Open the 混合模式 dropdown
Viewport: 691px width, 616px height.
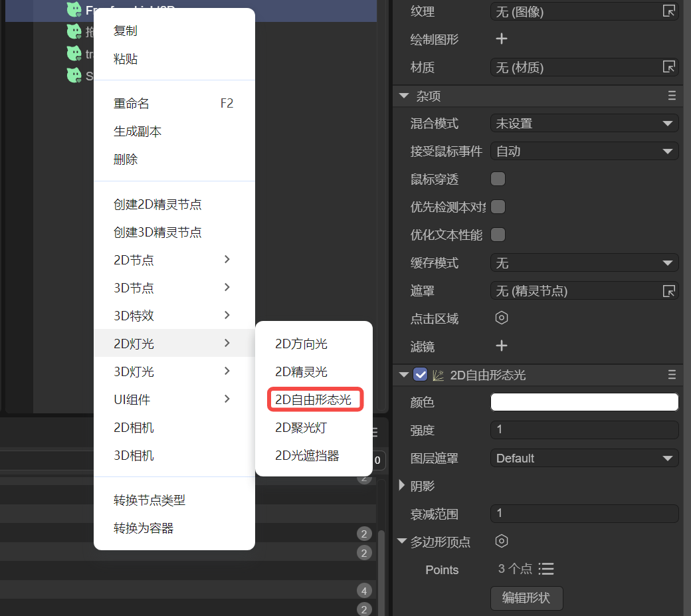[x=584, y=124]
